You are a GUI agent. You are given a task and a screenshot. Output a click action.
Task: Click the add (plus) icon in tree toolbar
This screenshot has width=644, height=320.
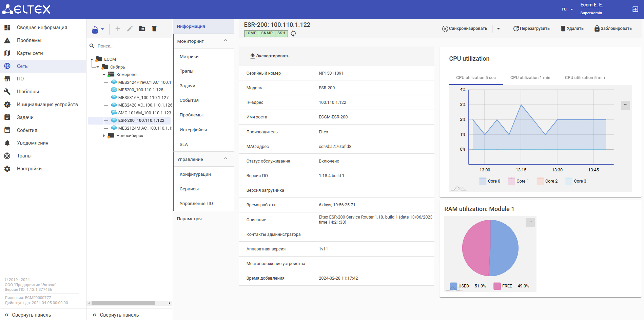tap(118, 29)
